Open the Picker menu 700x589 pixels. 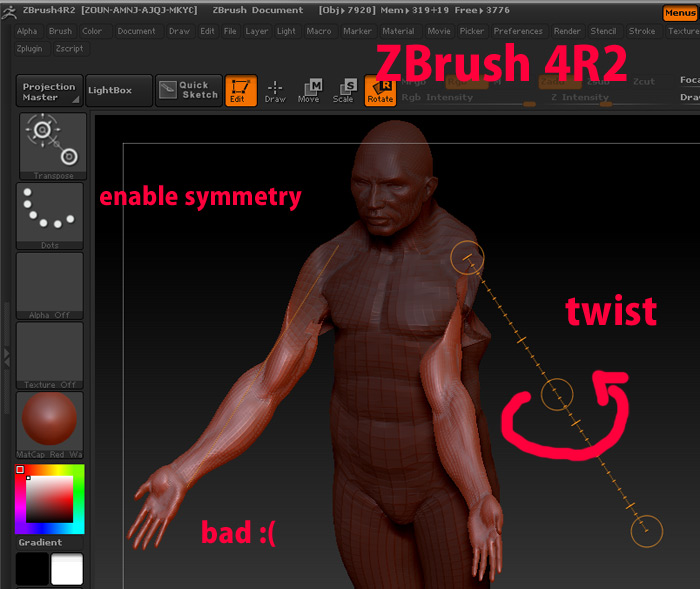(x=472, y=31)
